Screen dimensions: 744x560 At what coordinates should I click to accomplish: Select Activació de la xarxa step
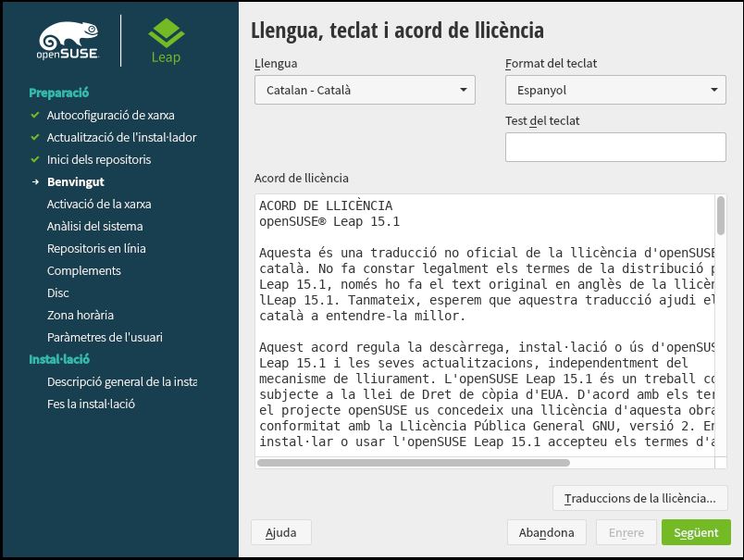[99, 205]
